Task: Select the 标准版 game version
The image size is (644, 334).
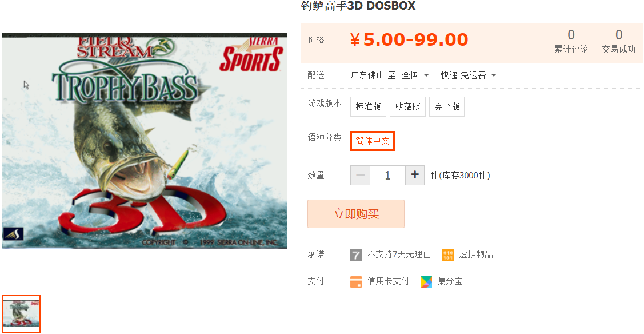Action: (369, 107)
